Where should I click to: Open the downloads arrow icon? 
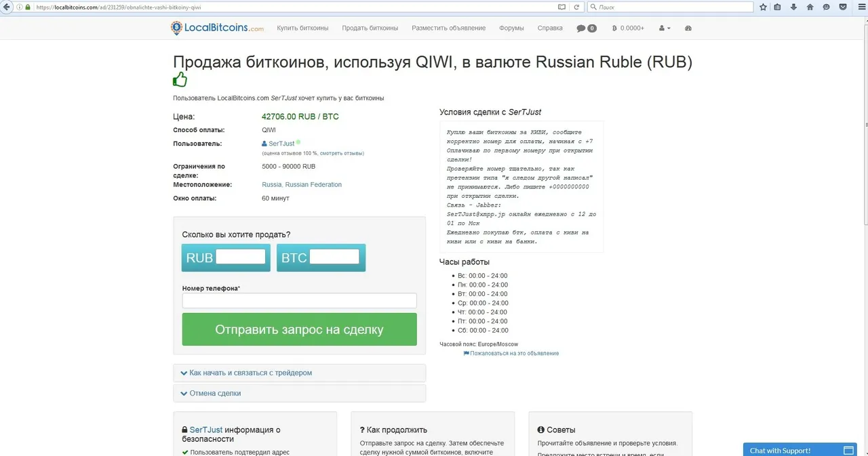pyautogui.click(x=793, y=7)
